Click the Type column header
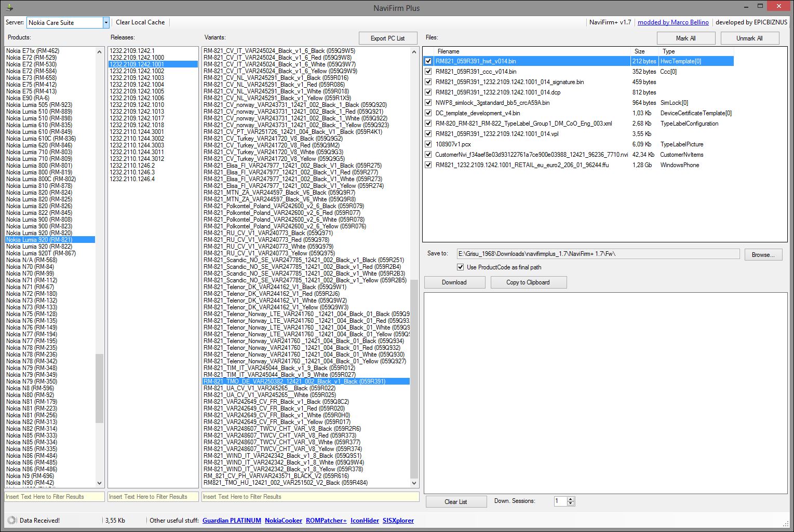794x532 pixels. (x=696, y=51)
